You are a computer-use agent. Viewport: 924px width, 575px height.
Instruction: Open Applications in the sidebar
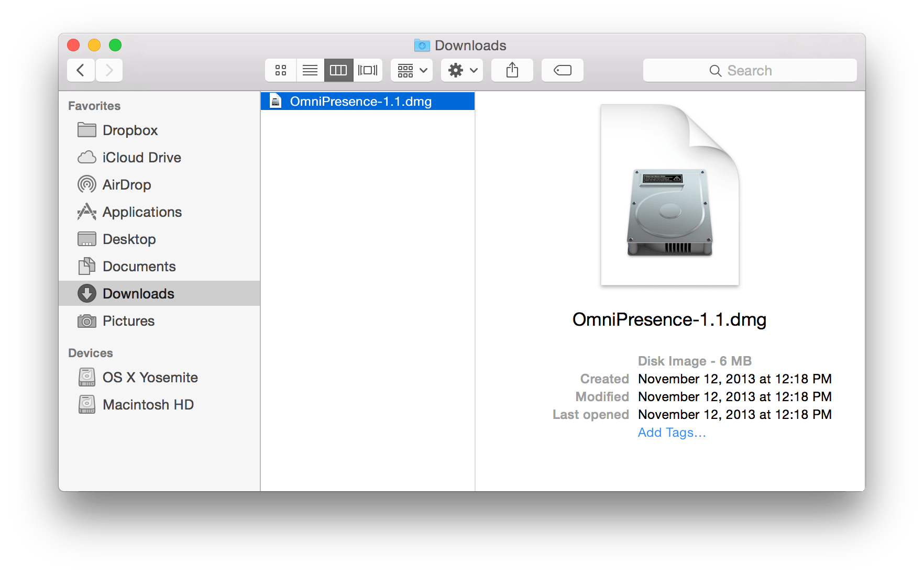pos(159,212)
